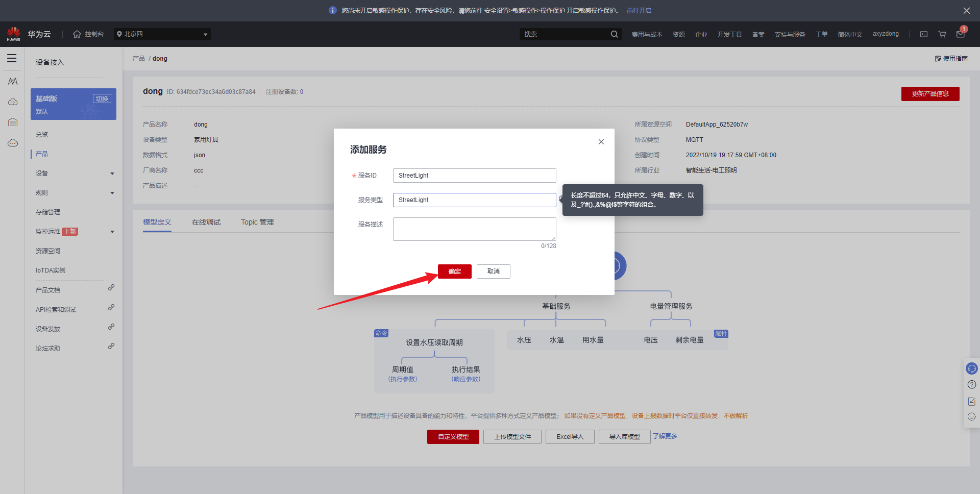Open the 支持与服务 menu
Screen dimensions: 980x494
790,34
